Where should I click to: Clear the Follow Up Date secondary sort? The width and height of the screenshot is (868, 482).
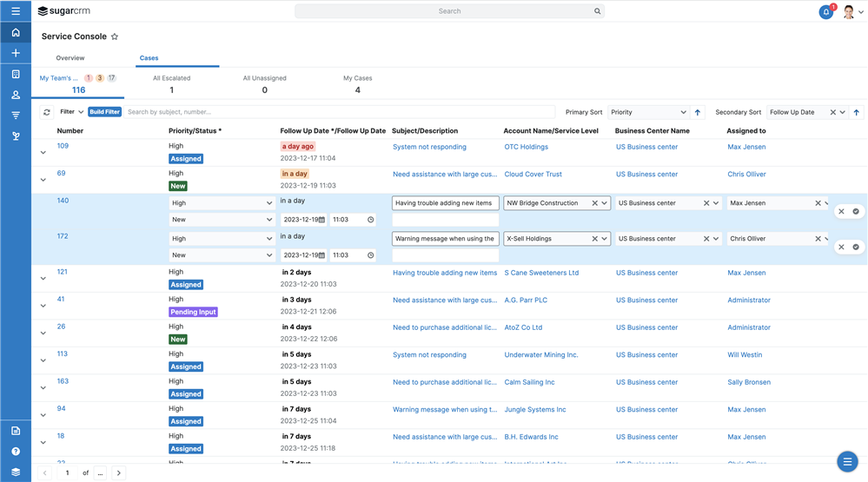[832, 112]
